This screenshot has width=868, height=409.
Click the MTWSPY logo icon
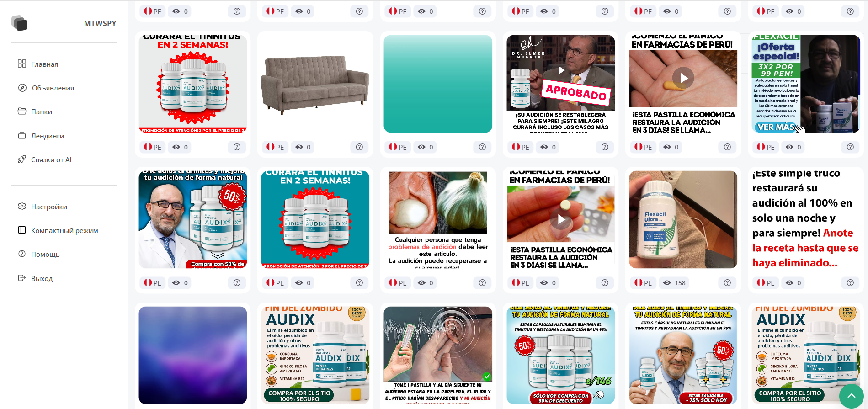coord(19,23)
